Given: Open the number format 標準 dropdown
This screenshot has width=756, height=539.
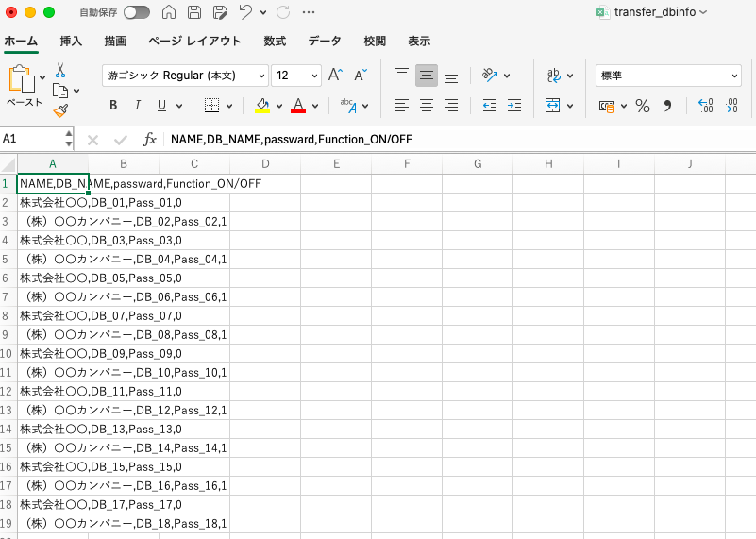Looking at the screenshot, I should tap(668, 76).
